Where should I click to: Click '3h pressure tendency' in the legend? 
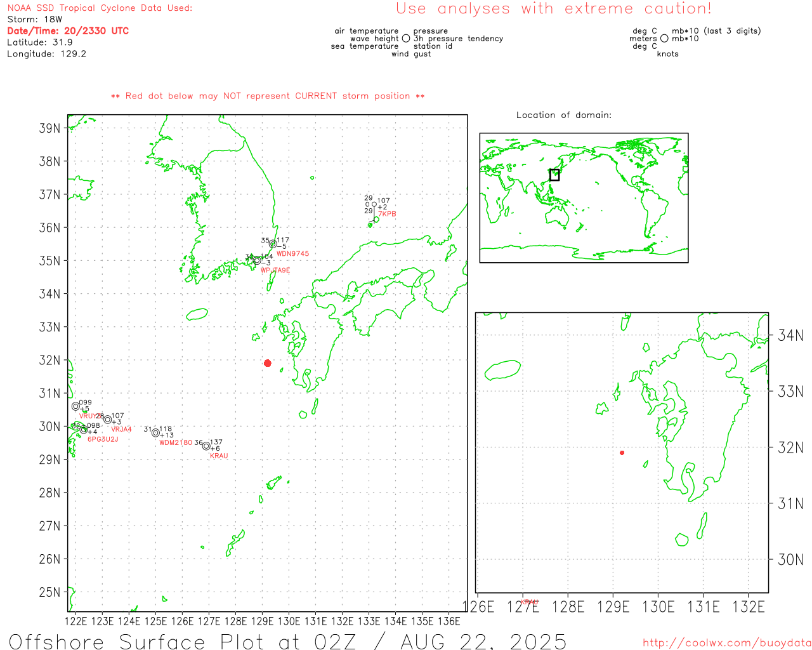(458, 39)
